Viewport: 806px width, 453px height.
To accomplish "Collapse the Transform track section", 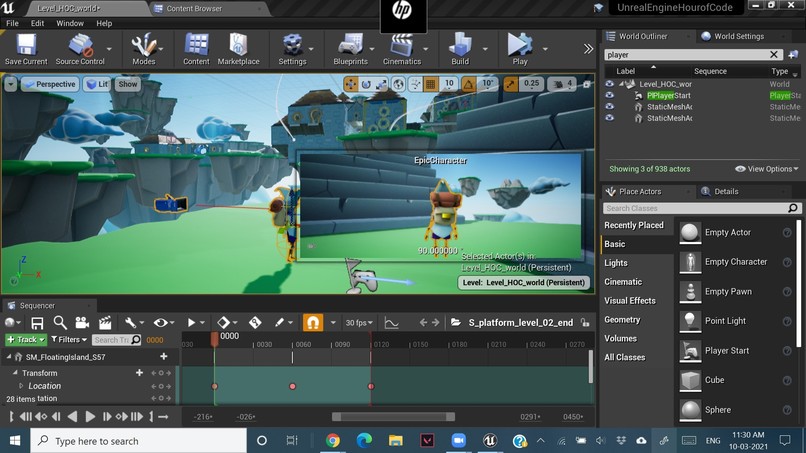I will [14, 372].
